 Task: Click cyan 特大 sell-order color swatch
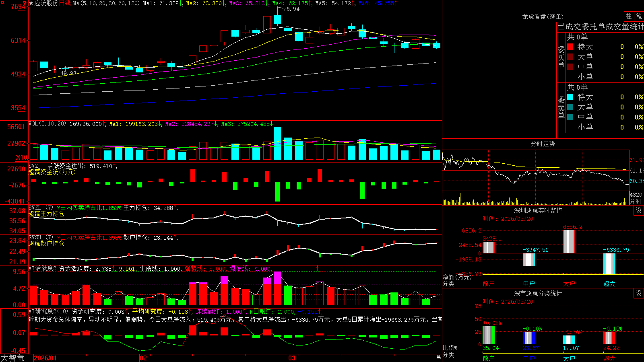tap(570, 97)
